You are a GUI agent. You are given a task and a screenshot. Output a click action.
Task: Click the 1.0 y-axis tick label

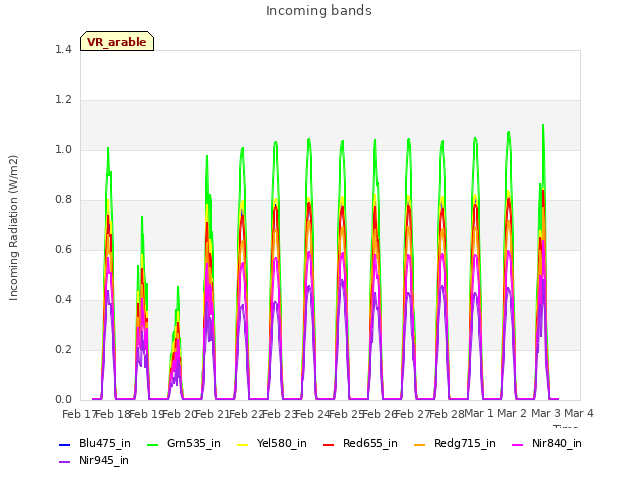(x=63, y=149)
